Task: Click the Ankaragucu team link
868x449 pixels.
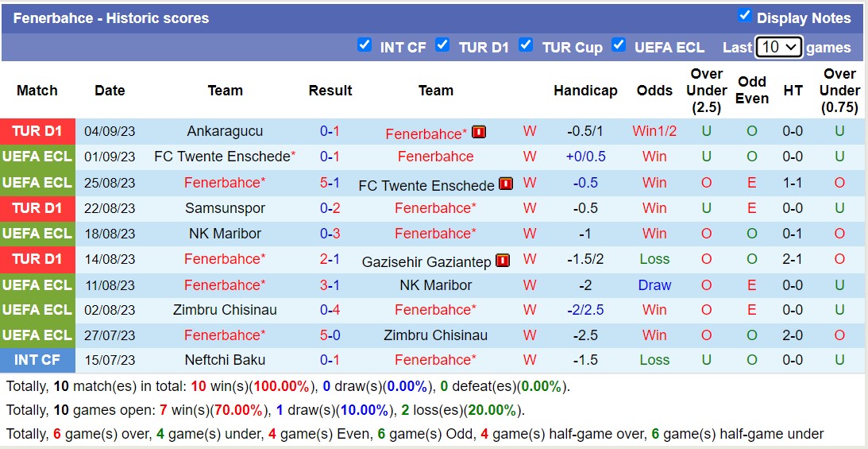Action: pyautogui.click(x=225, y=131)
